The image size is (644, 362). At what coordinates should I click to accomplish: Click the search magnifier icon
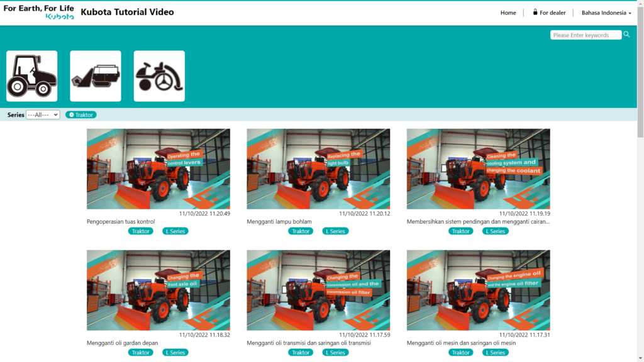pyautogui.click(x=626, y=35)
